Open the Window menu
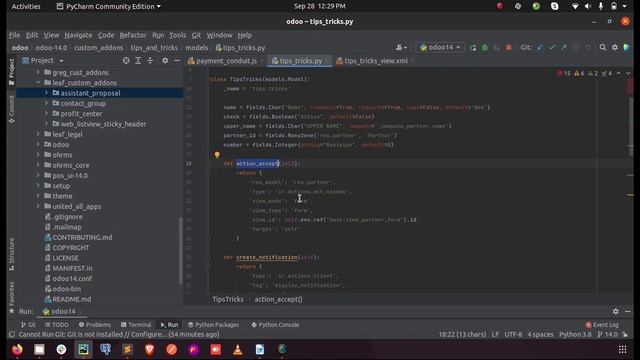This screenshot has height=360, width=640. click(x=219, y=35)
